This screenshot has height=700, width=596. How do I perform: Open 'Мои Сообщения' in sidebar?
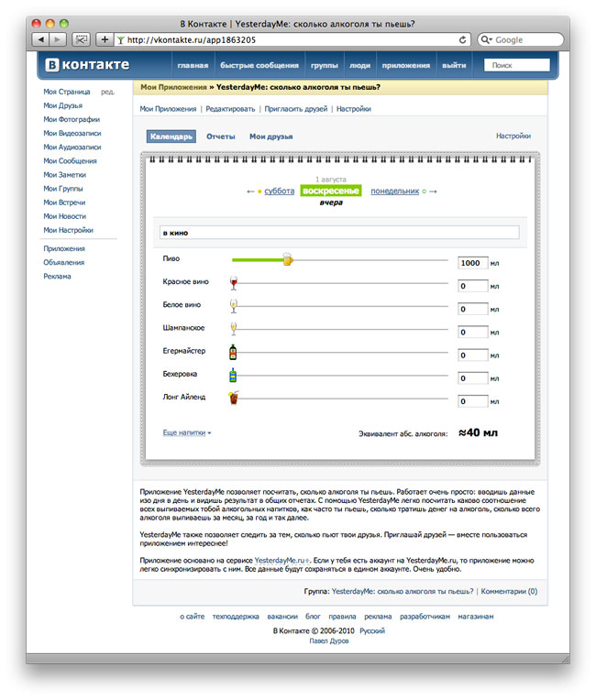(70, 160)
